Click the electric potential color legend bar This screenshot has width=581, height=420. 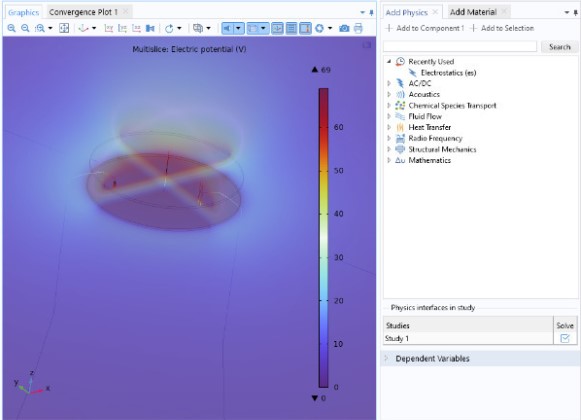coord(323,238)
